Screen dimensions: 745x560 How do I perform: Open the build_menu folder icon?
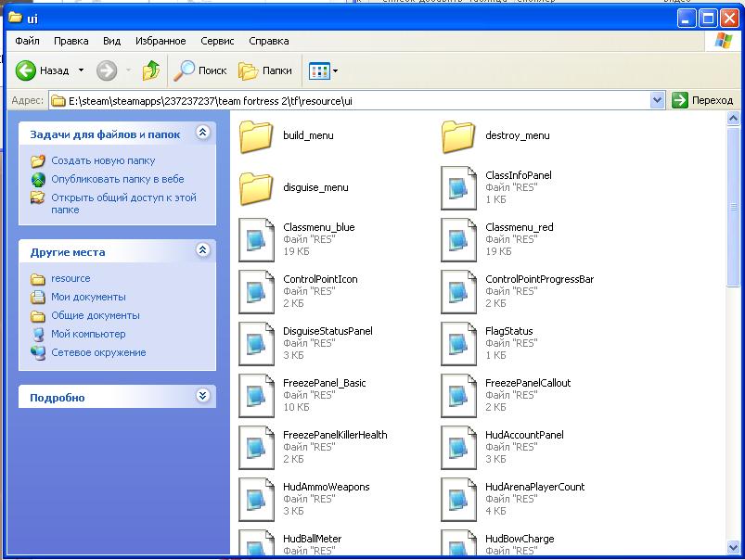(x=256, y=137)
